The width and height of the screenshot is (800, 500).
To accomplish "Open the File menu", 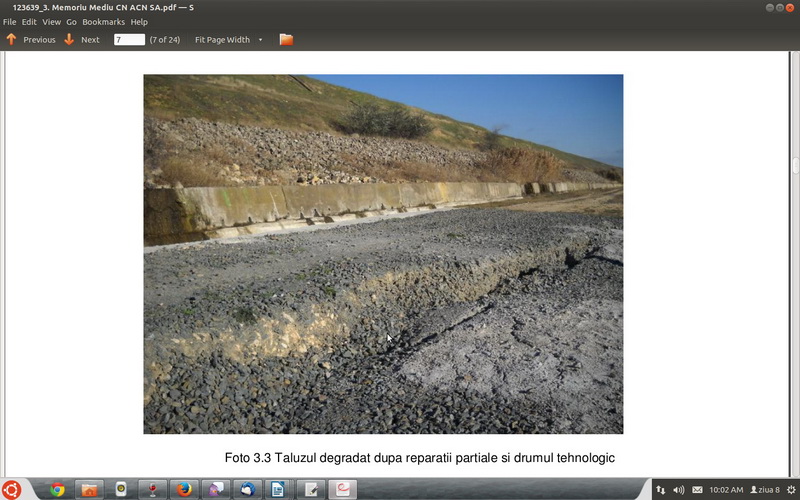I will click(x=10, y=22).
